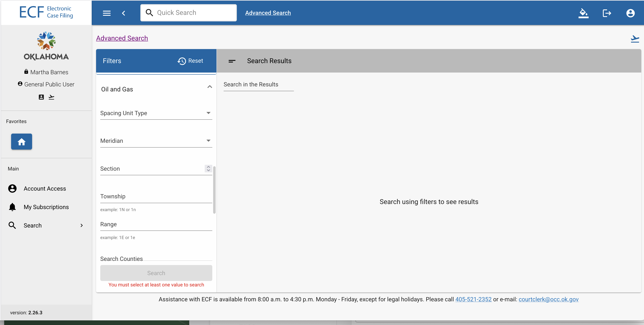Click the 'example: 1N or 1n' hint
644x325 pixels.
click(118, 210)
